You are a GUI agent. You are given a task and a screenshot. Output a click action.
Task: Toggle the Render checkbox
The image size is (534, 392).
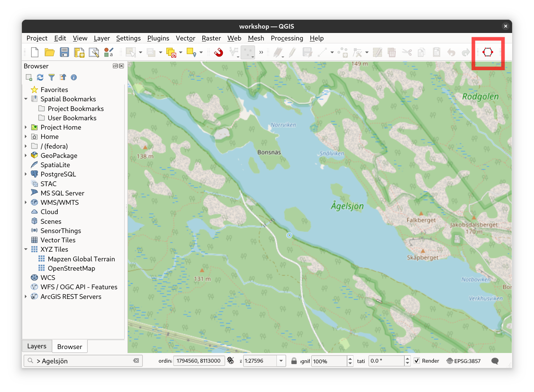(x=417, y=361)
